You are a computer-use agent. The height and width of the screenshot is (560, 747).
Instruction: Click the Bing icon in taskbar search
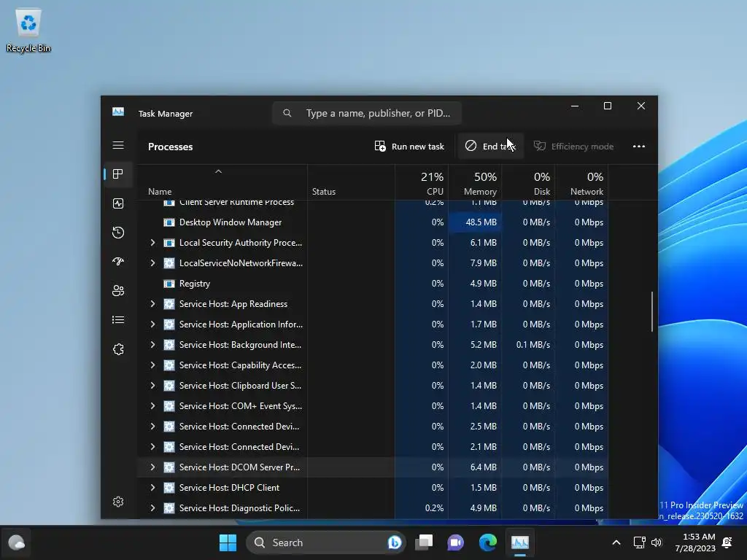395,542
